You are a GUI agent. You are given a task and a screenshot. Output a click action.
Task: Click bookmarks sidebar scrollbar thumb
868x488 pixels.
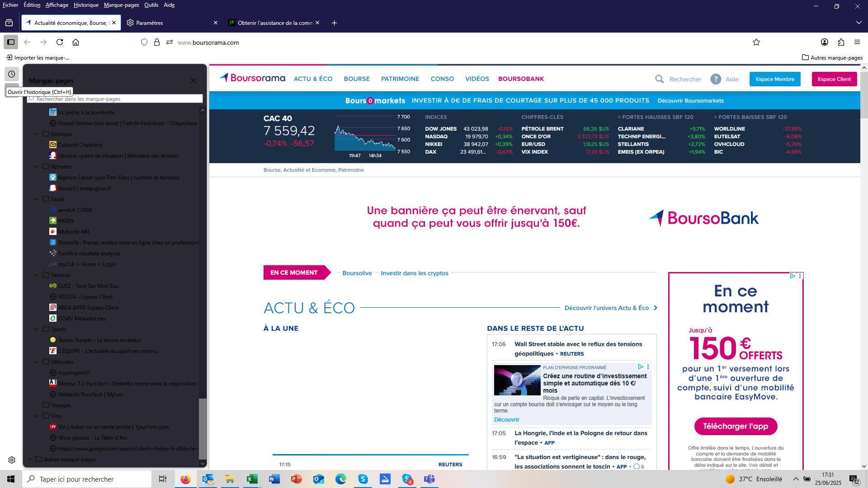pos(203,429)
